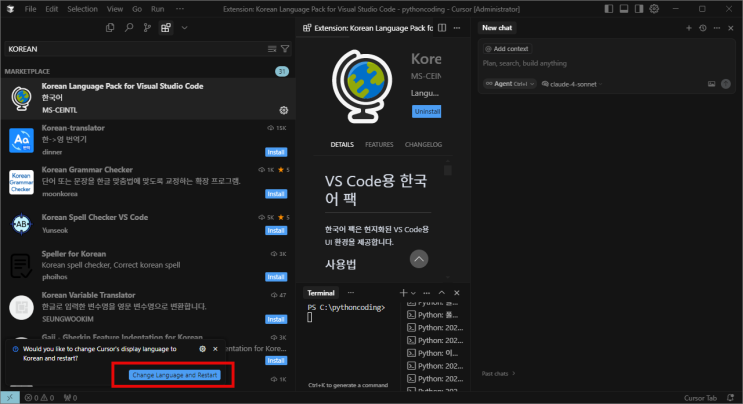Open terminal panel more actions ellipsis
The height and width of the screenshot is (404, 743).
click(x=426, y=293)
